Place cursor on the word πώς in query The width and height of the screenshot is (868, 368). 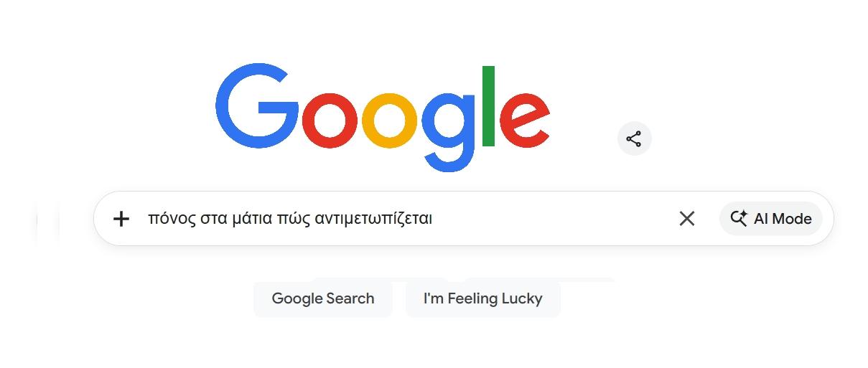(x=294, y=219)
